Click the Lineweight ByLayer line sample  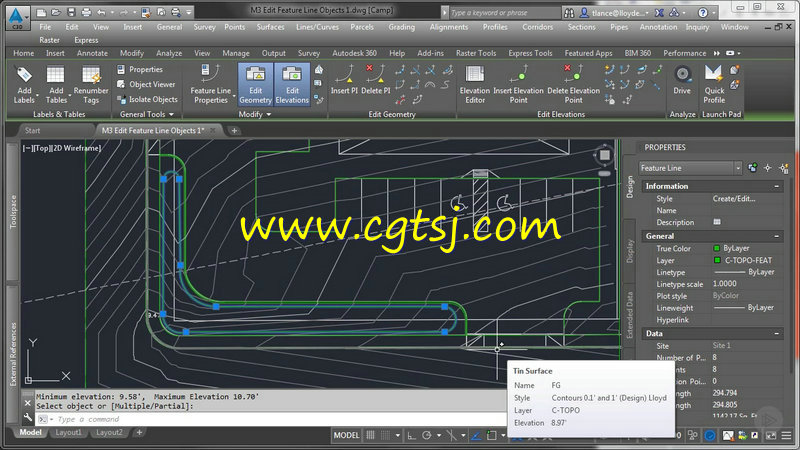(729, 308)
